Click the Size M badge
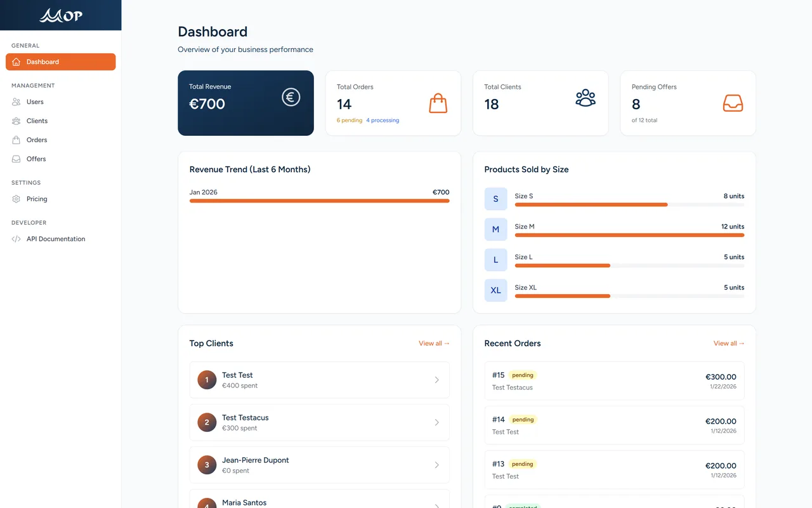812x508 pixels. pyautogui.click(x=496, y=229)
